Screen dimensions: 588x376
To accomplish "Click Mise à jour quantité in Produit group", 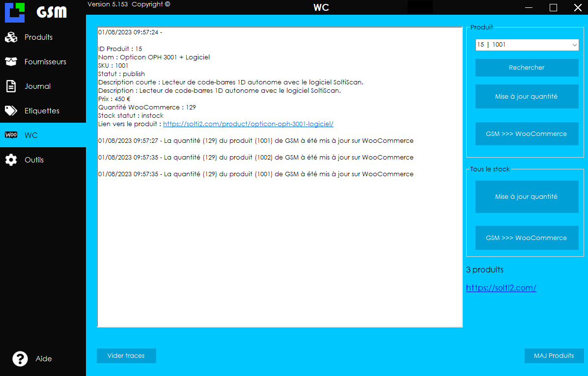I will (527, 96).
